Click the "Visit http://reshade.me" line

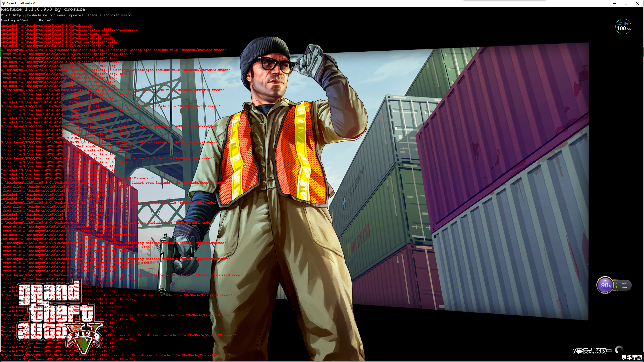67,15
